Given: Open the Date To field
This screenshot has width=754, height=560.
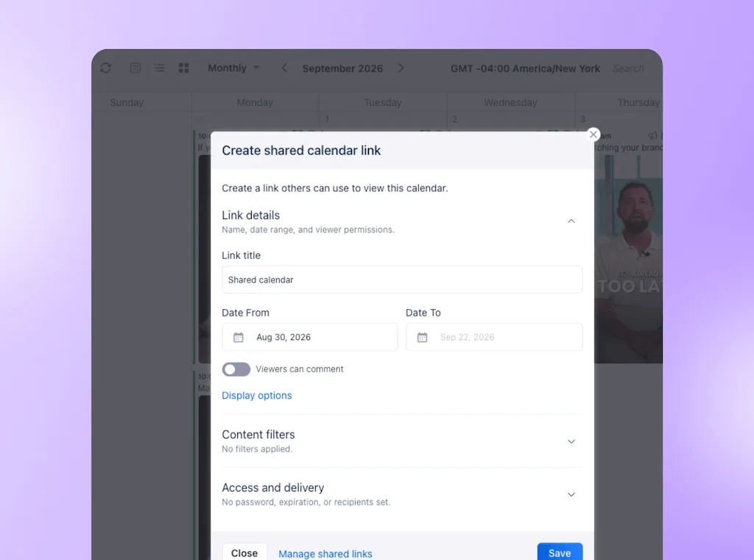Looking at the screenshot, I should click(494, 337).
